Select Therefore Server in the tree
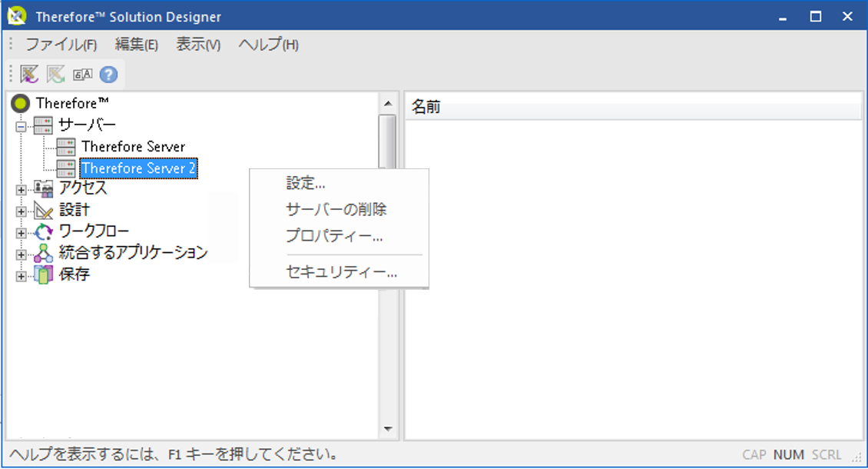Viewport: 868px width, 469px height. point(134,147)
